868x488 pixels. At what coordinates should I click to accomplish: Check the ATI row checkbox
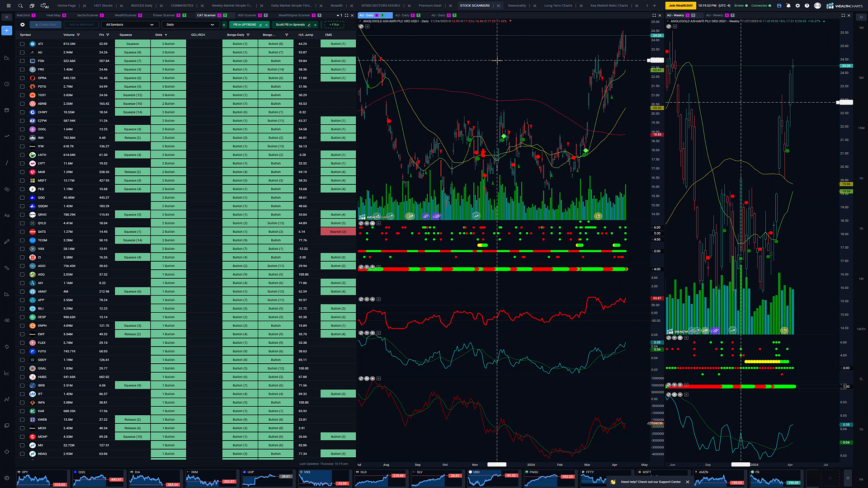tap(22, 44)
